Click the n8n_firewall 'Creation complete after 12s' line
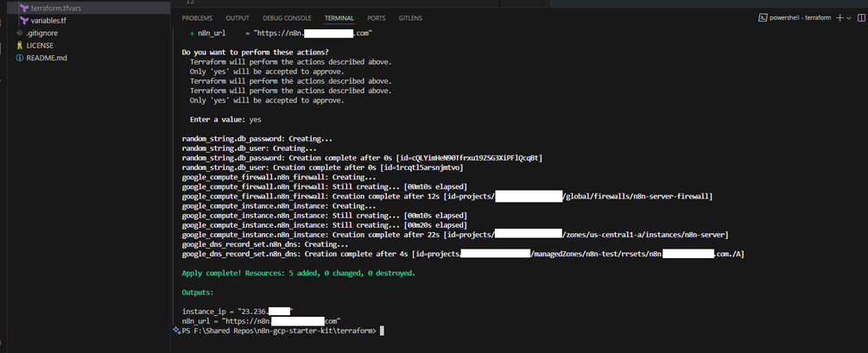The width and height of the screenshot is (868, 353). point(447,197)
